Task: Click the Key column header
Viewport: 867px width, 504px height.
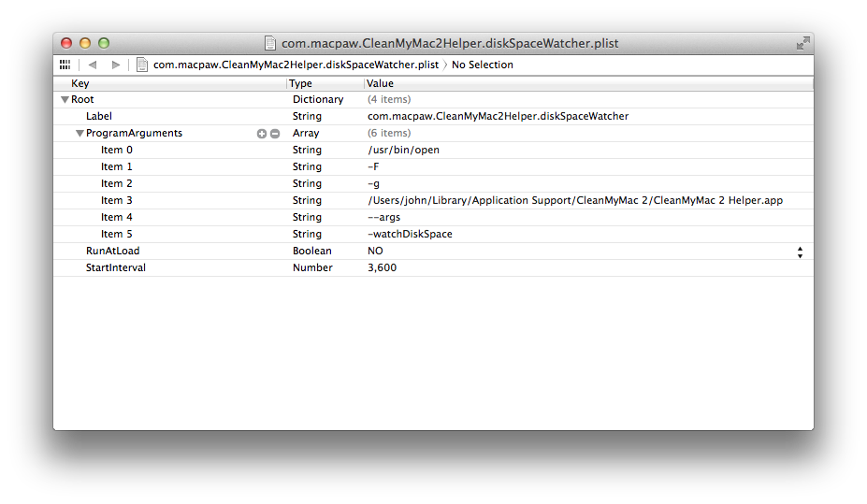Action: (80, 83)
